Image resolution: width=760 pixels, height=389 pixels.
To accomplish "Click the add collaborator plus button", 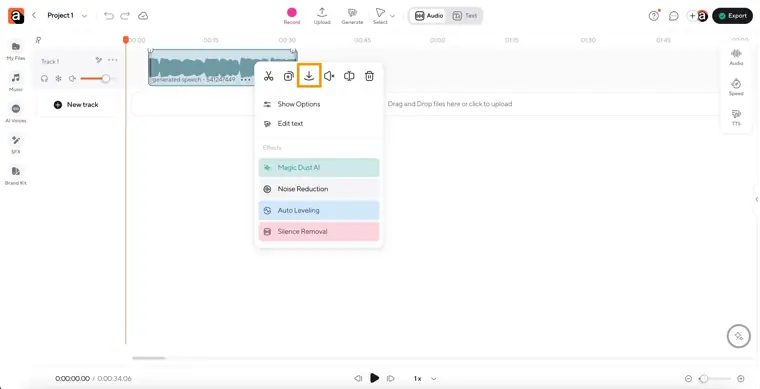I will (x=692, y=16).
